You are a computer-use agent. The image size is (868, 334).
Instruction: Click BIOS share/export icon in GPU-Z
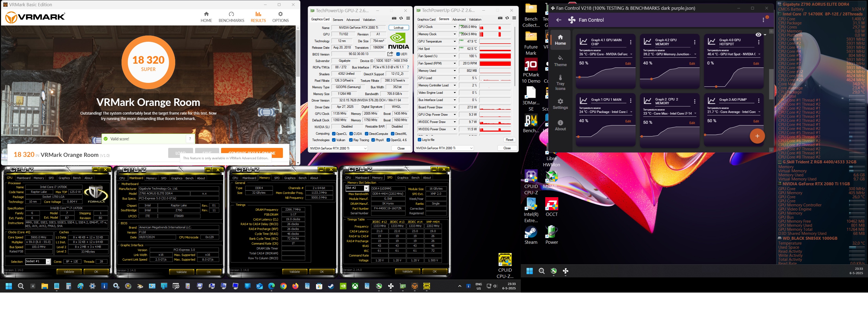[390, 54]
